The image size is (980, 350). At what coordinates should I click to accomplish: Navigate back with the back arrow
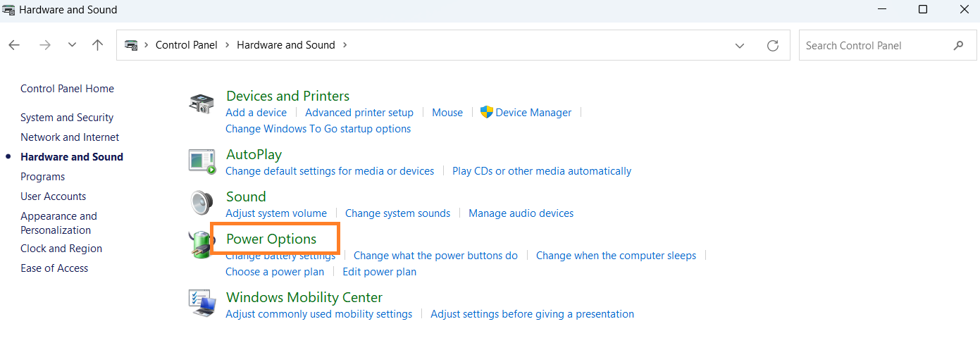click(14, 45)
